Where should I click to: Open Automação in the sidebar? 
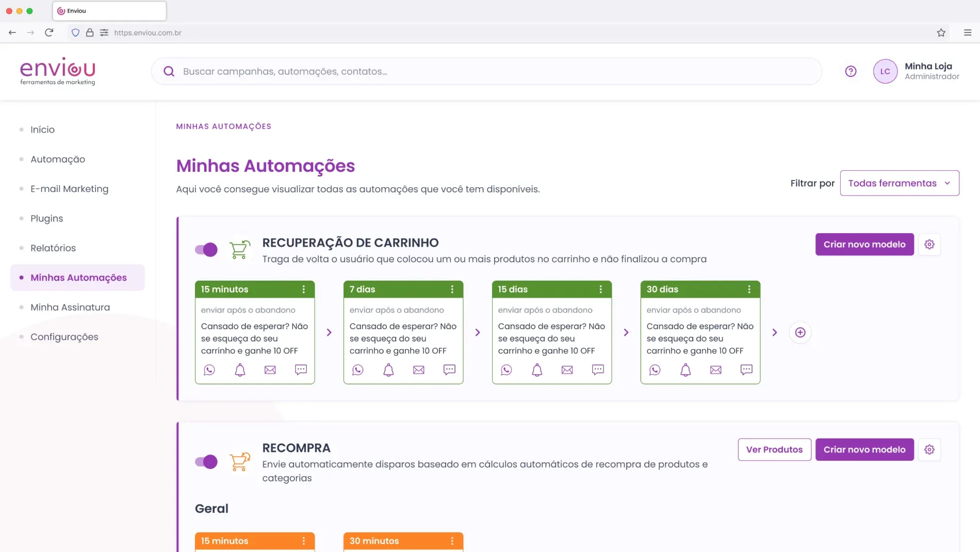(x=58, y=159)
